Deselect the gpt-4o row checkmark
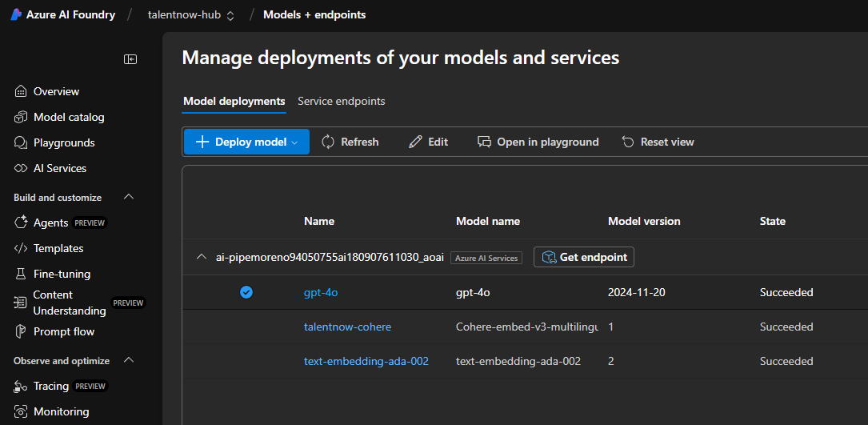 (246, 293)
